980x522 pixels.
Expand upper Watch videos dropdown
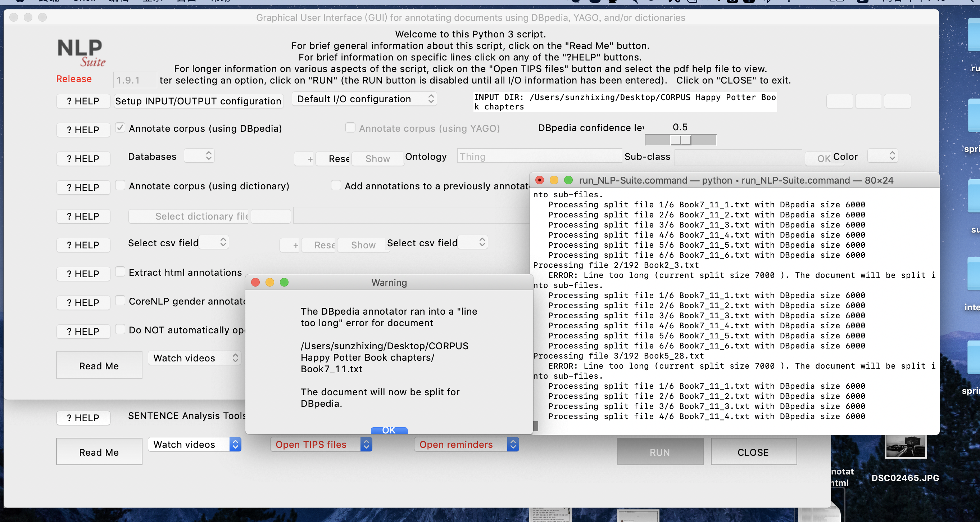pos(194,358)
